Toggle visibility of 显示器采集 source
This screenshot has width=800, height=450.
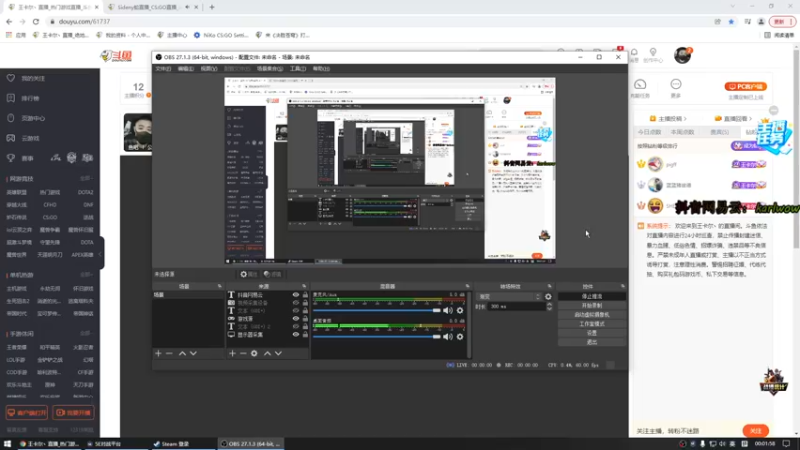coord(295,335)
